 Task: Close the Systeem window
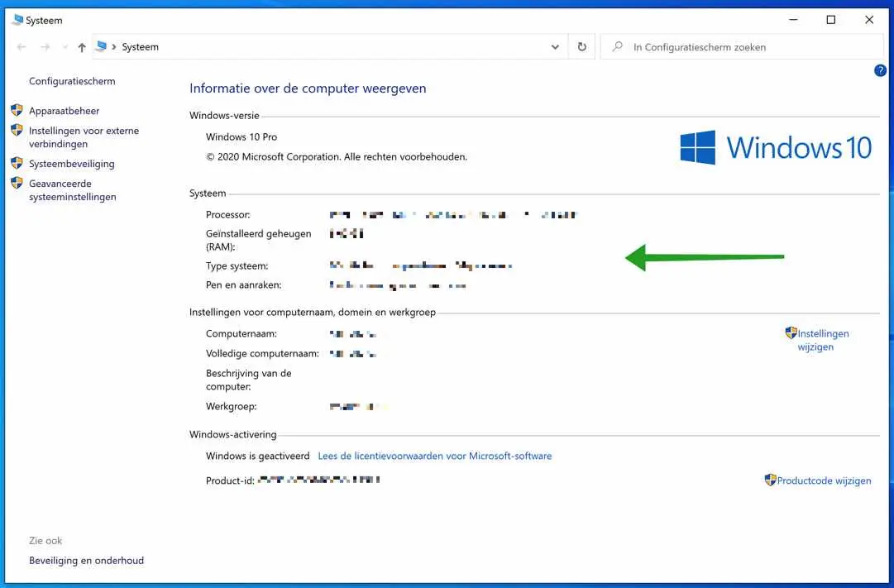869,20
